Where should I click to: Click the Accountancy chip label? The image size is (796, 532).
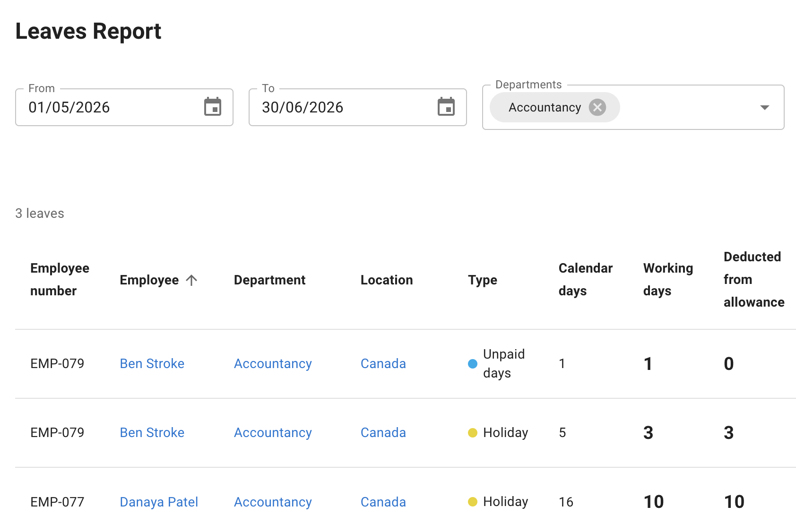click(x=545, y=107)
